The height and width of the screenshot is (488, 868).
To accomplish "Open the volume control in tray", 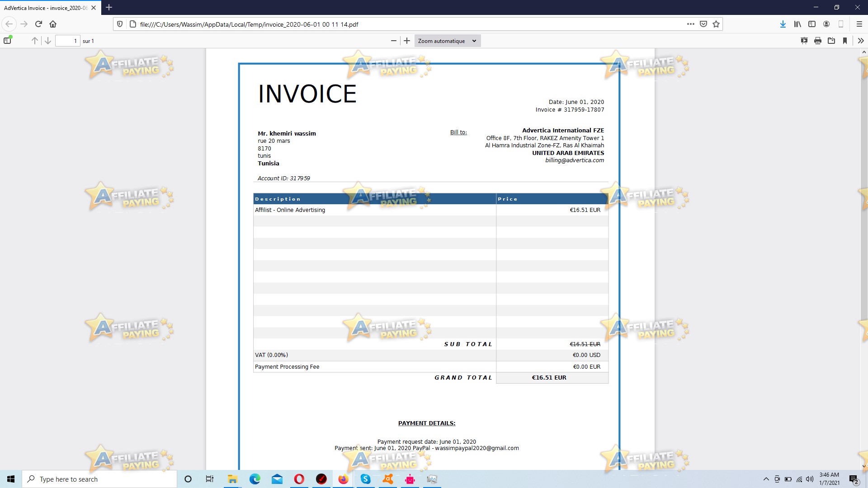I will click(x=810, y=479).
